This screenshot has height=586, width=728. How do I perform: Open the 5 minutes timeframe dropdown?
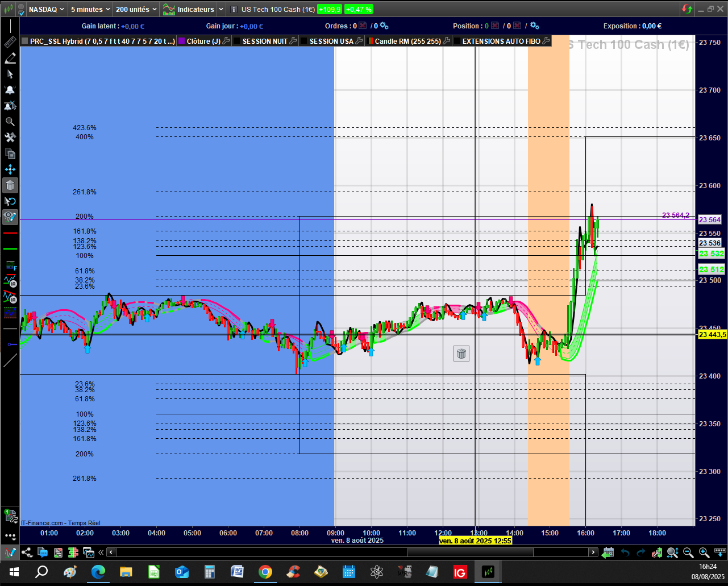click(90, 9)
